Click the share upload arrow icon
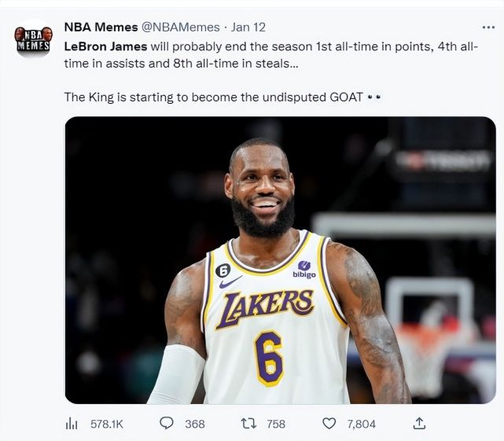 420,423
